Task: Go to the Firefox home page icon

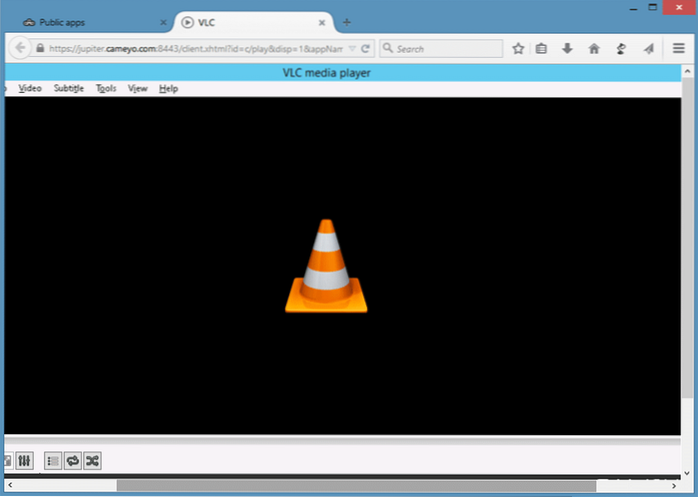Action: pyautogui.click(x=594, y=48)
